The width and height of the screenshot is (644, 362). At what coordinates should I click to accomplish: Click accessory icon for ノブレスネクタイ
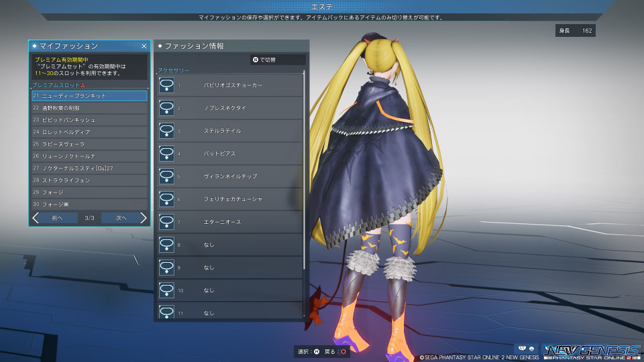pyautogui.click(x=166, y=108)
